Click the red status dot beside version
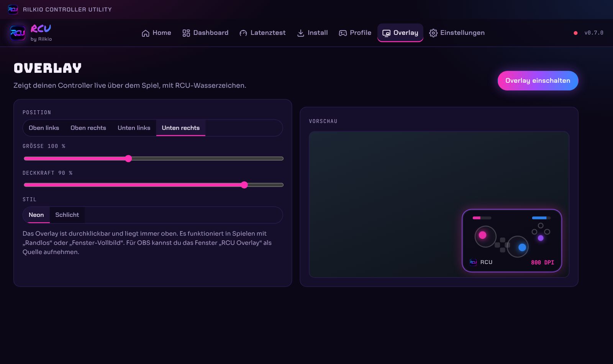The image size is (613, 364). click(575, 33)
